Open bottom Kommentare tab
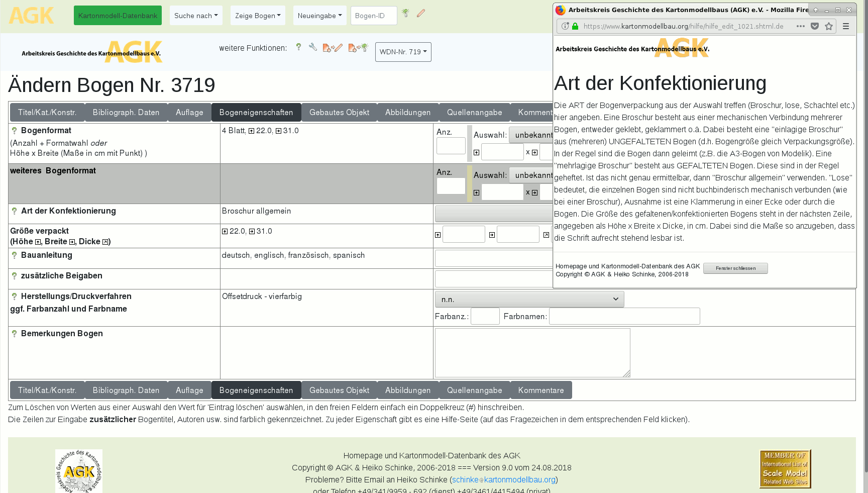Screen dimensions: 868x493 pyautogui.click(x=541, y=390)
